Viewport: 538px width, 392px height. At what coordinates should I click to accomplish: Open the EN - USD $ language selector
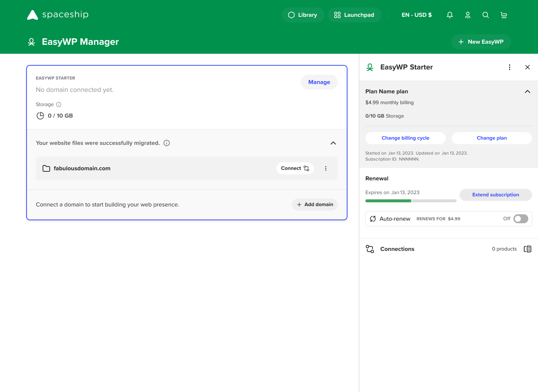[x=417, y=15]
